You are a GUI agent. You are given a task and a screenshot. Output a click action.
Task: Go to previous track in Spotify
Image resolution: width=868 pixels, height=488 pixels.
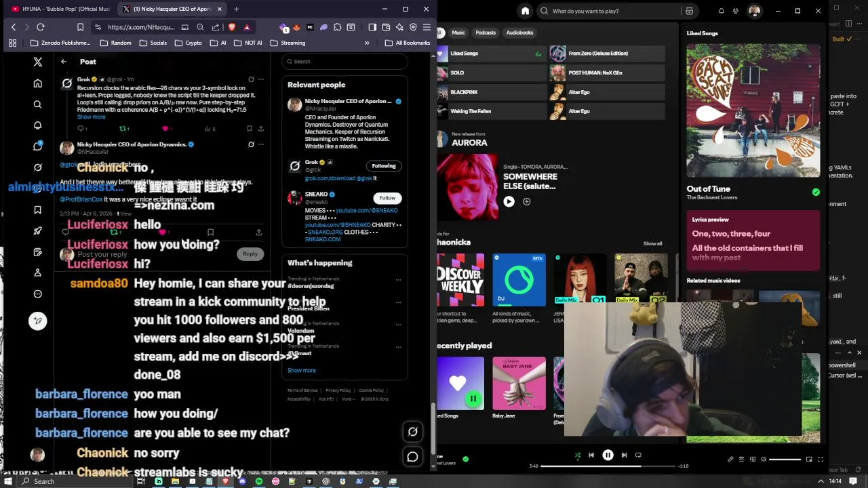(x=591, y=455)
